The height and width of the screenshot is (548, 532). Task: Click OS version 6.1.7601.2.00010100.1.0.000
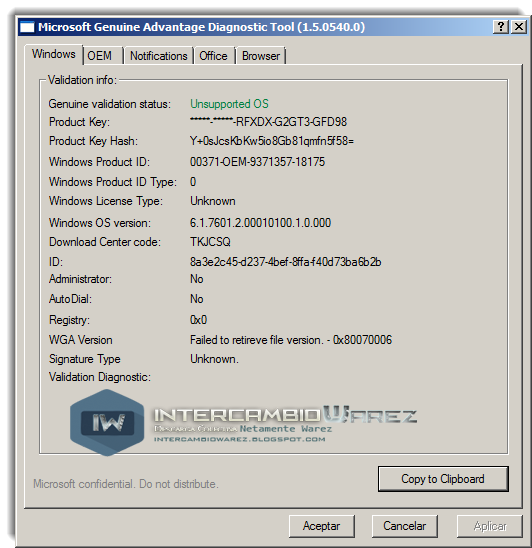click(x=260, y=223)
